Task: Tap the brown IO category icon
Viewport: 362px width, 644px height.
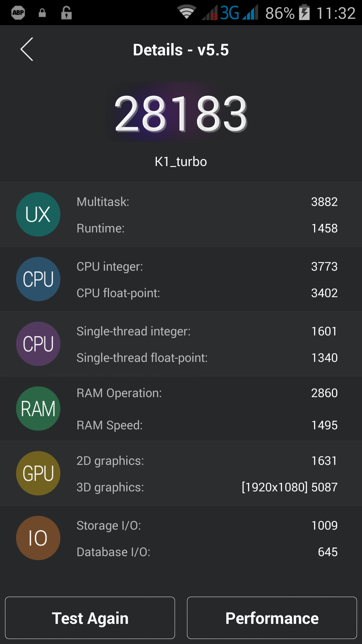Action: click(x=38, y=538)
